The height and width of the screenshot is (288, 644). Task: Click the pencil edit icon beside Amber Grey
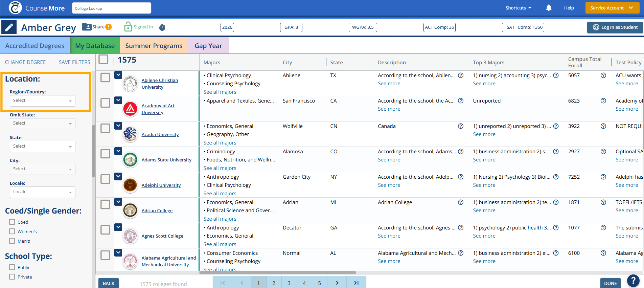9,27
